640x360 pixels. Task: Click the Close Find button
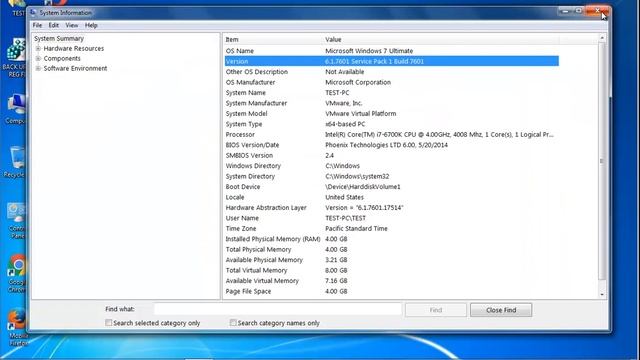[x=501, y=310]
